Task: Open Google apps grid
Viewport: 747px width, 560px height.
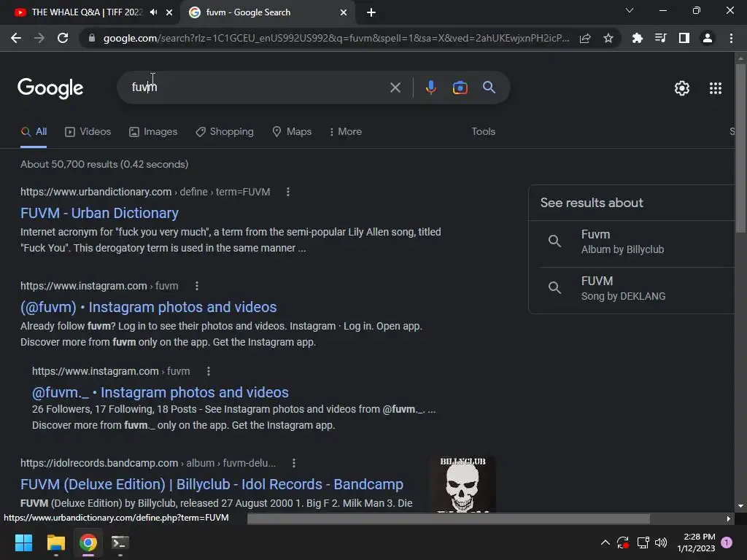Action: point(715,88)
